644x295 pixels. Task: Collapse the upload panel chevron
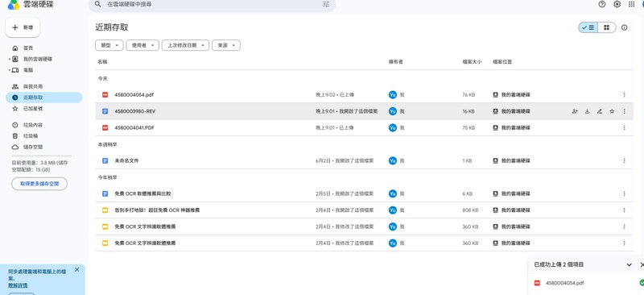629,264
